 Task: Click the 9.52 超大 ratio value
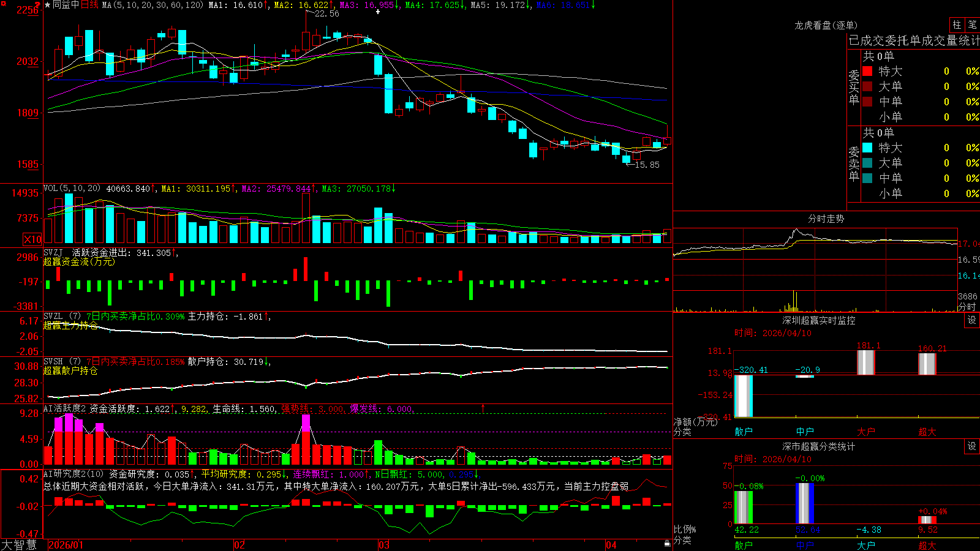coord(928,530)
